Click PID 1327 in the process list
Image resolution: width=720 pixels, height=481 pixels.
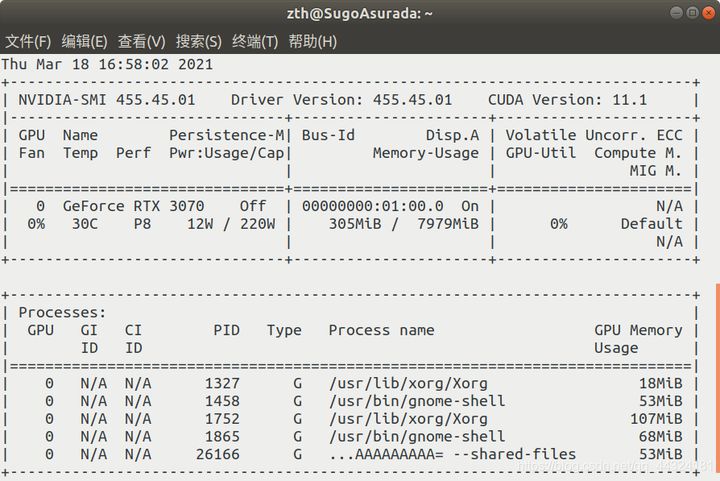pos(222,383)
